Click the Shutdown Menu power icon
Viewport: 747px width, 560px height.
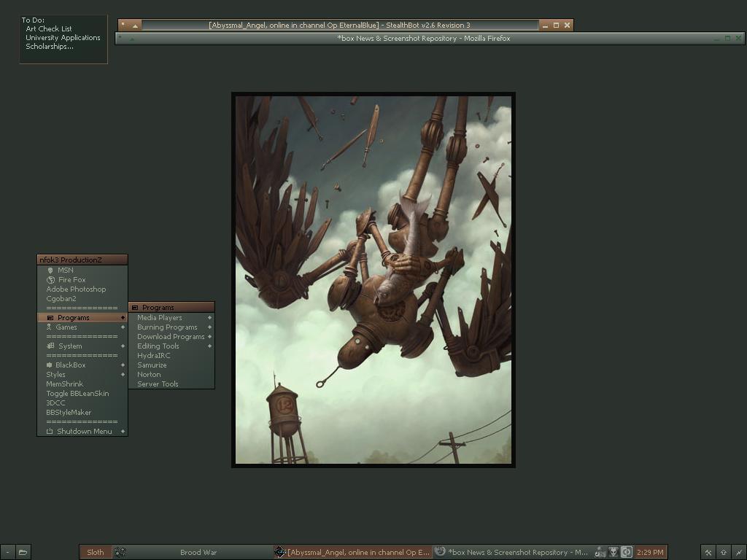coord(50,432)
